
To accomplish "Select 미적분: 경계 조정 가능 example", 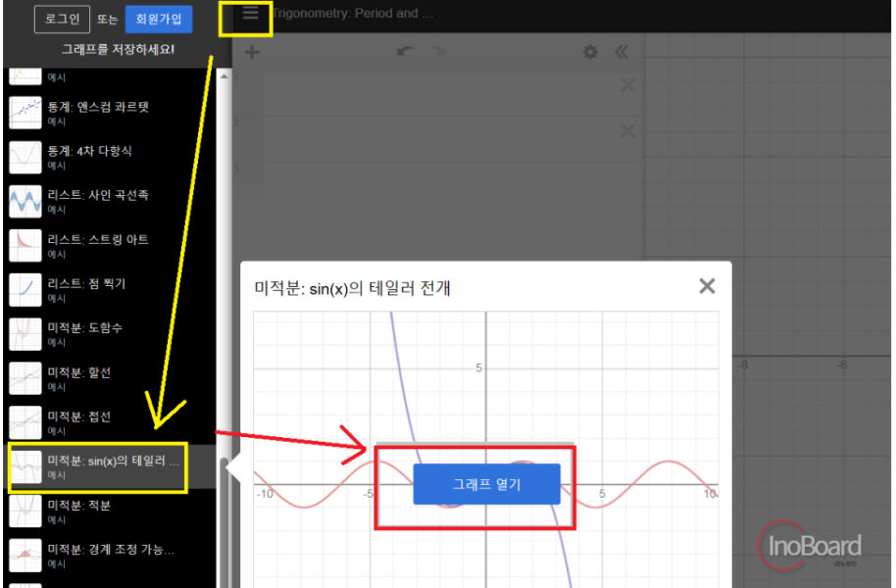I will pyautogui.click(x=111, y=556).
